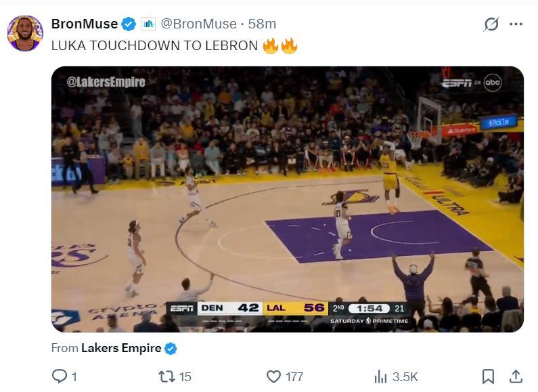Click the blue verified badge beside BronMuse

(x=129, y=24)
